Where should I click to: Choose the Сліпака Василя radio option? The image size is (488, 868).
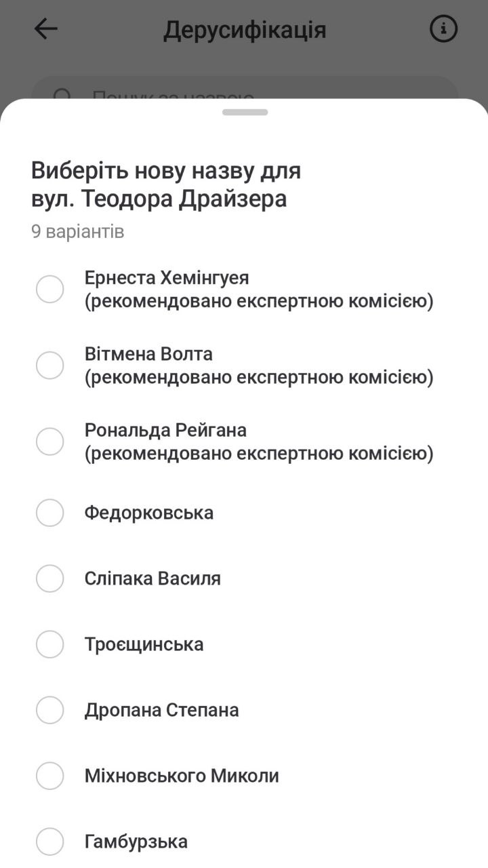(x=49, y=578)
